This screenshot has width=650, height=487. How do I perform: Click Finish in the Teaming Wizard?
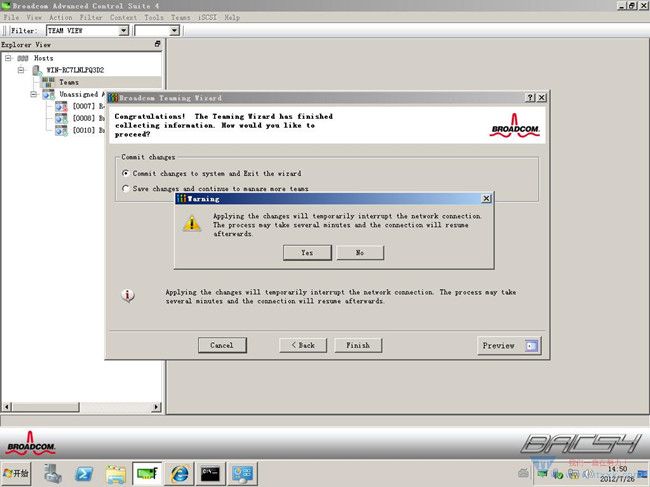coord(358,345)
